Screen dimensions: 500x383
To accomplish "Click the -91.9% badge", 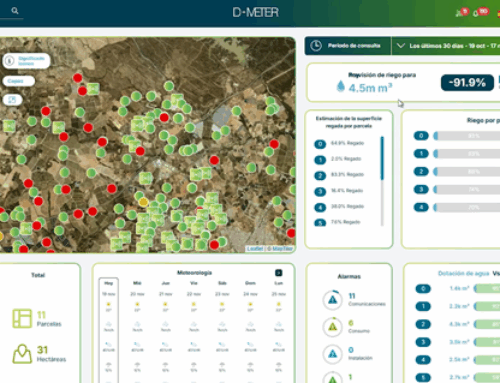I will click(467, 83).
